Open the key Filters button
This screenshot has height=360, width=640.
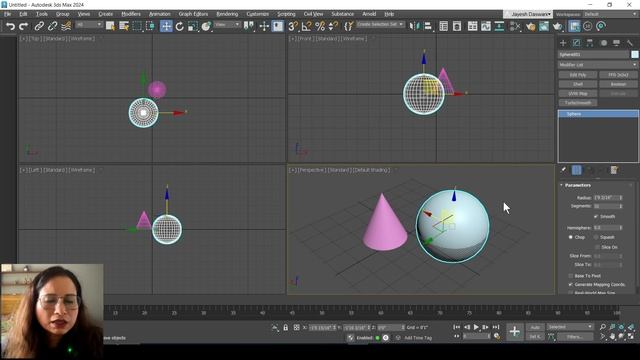(x=575, y=337)
